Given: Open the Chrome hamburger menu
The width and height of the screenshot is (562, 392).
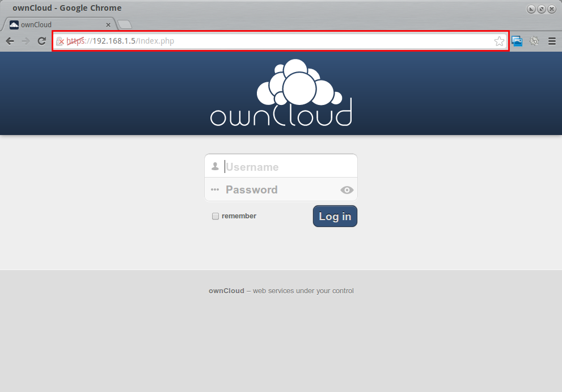Looking at the screenshot, I should click(552, 41).
